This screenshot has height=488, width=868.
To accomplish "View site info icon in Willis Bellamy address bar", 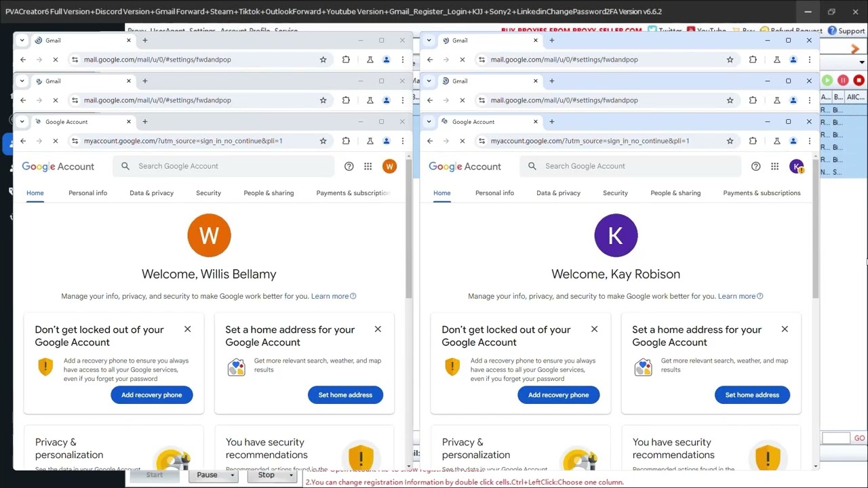I will tap(75, 141).
